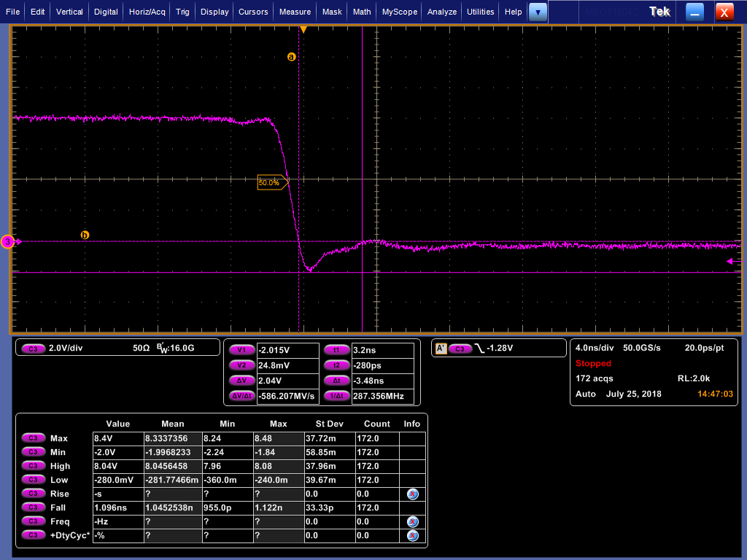Click the red Stopped acquisition status
The image size is (747, 560).
[593, 363]
